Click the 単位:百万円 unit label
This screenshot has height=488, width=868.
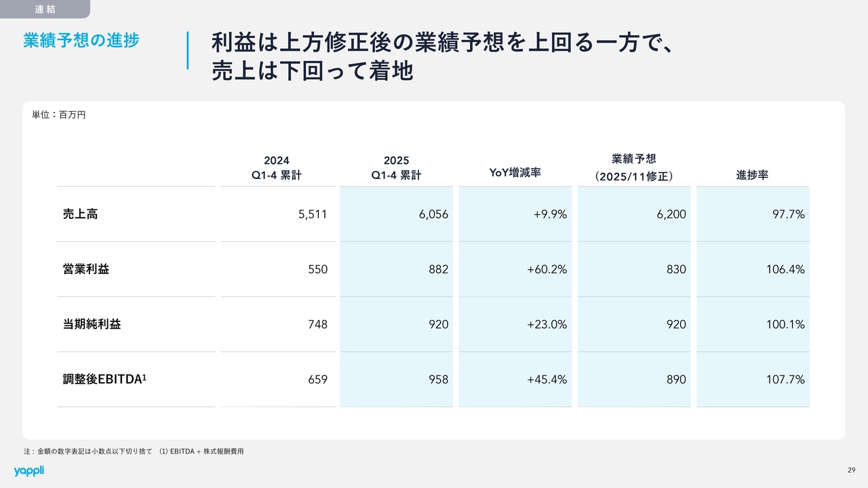point(59,115)
